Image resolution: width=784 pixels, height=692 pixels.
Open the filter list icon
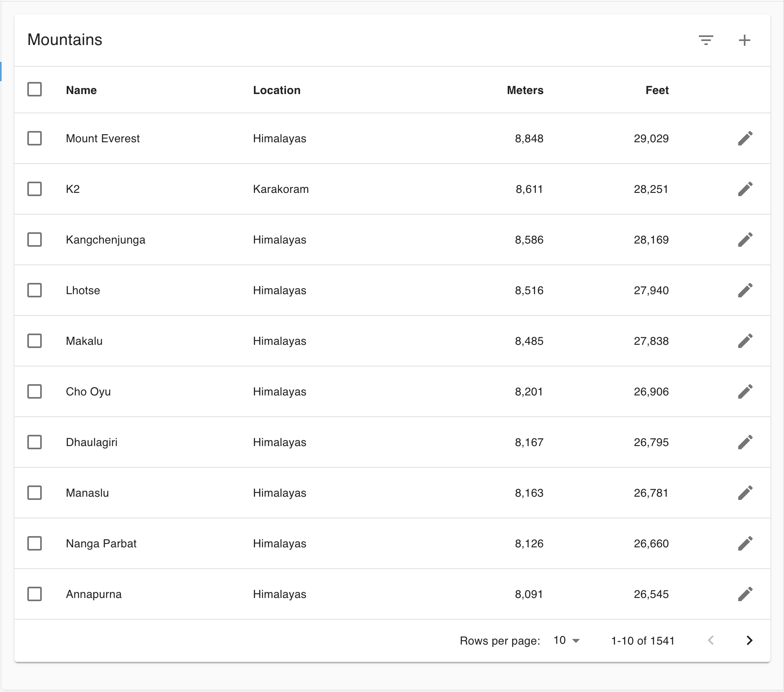tap(706, 40)
